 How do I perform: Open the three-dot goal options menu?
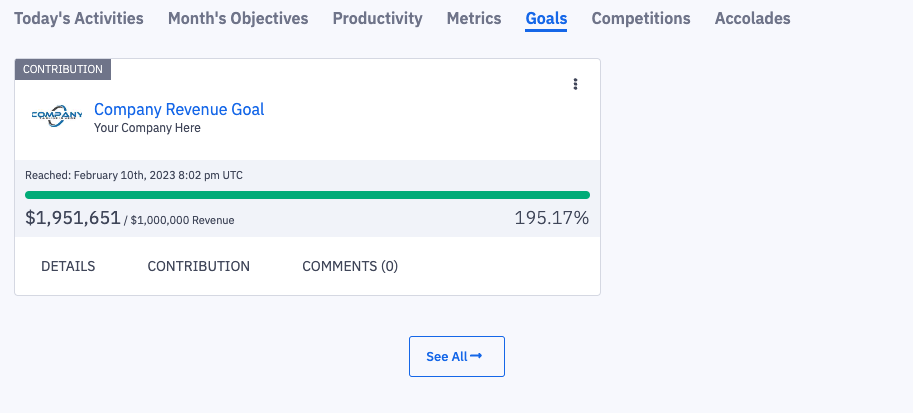tap(575, 84)
